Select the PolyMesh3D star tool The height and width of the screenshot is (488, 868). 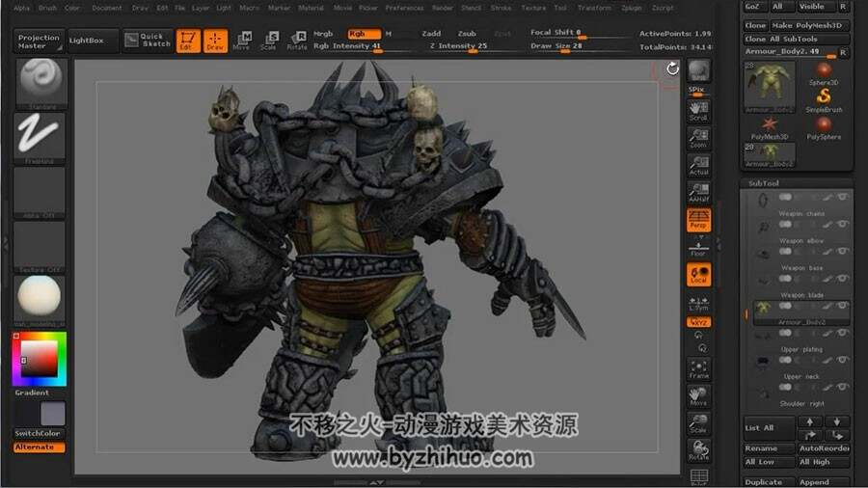point(770,128)
